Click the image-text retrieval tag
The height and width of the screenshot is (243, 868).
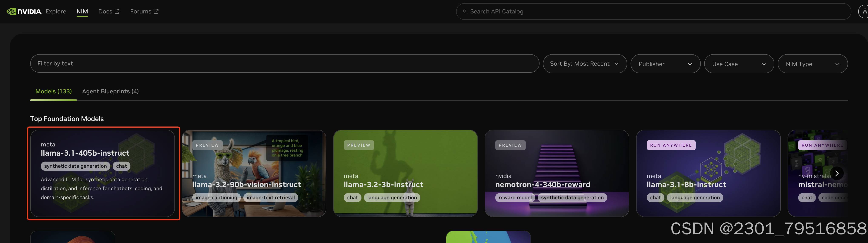point(271,198)
